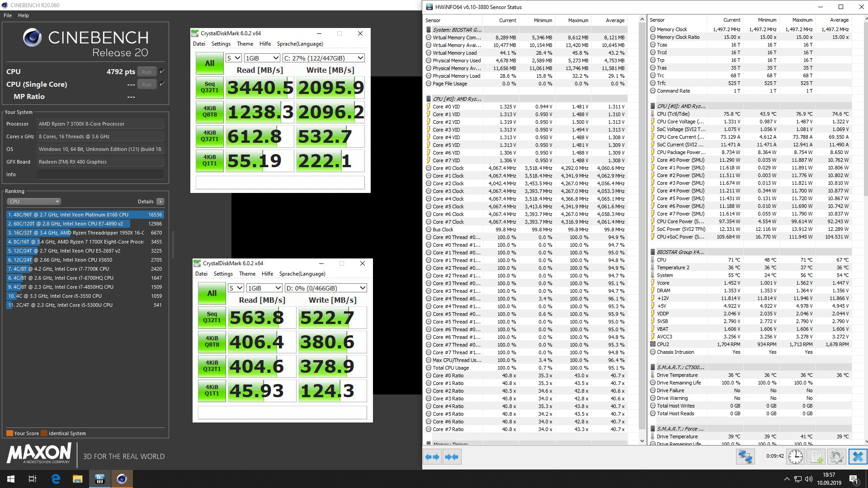
Task: Open Datei menu in C: CrystalDiskMark
Action: 199,44
